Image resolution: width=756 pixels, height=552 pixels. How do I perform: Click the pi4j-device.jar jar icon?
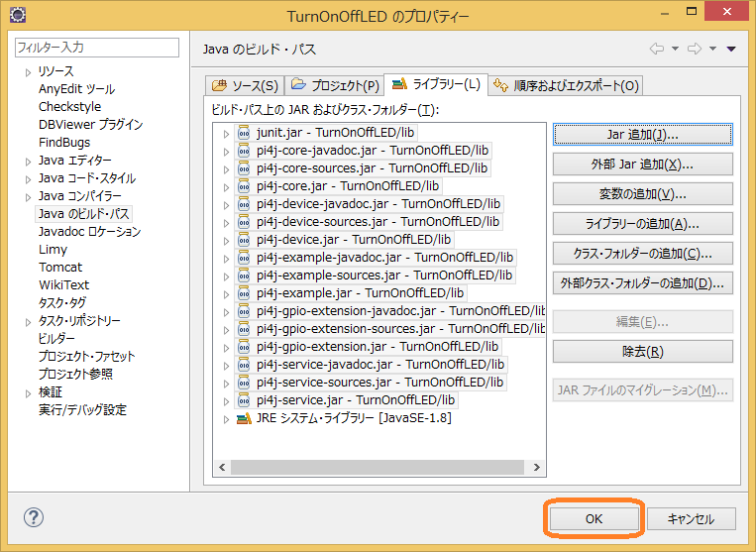click(x=244, y=240)
